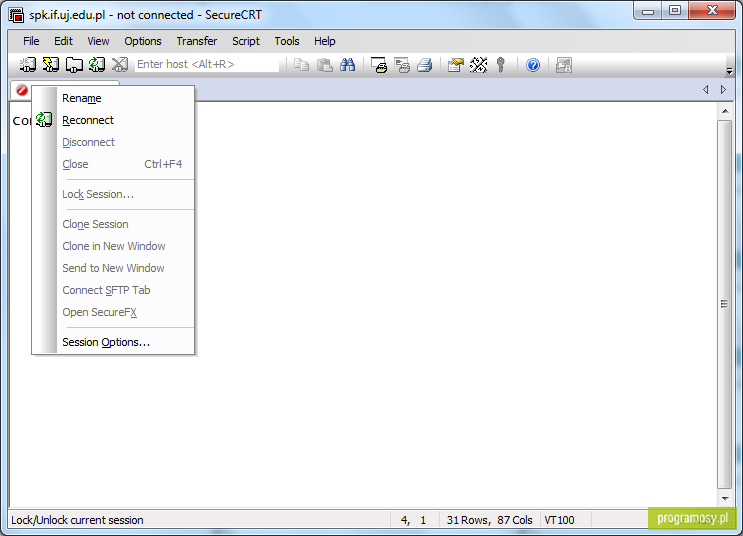Viewport: 743px width, 536px height.
Task: Click the VT100 status bar text
Action: coord(559,520)
